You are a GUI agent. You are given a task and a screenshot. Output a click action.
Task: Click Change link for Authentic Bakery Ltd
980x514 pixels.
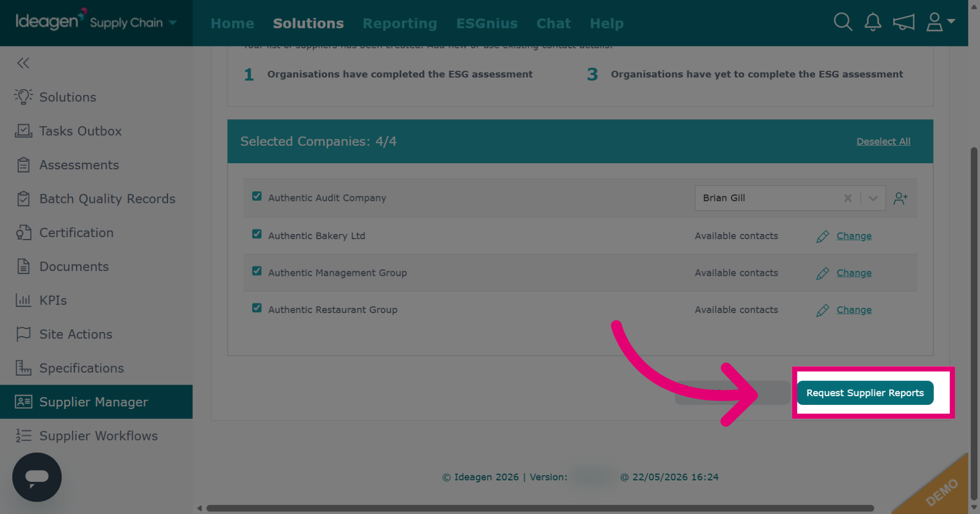[x=854, y=236]
